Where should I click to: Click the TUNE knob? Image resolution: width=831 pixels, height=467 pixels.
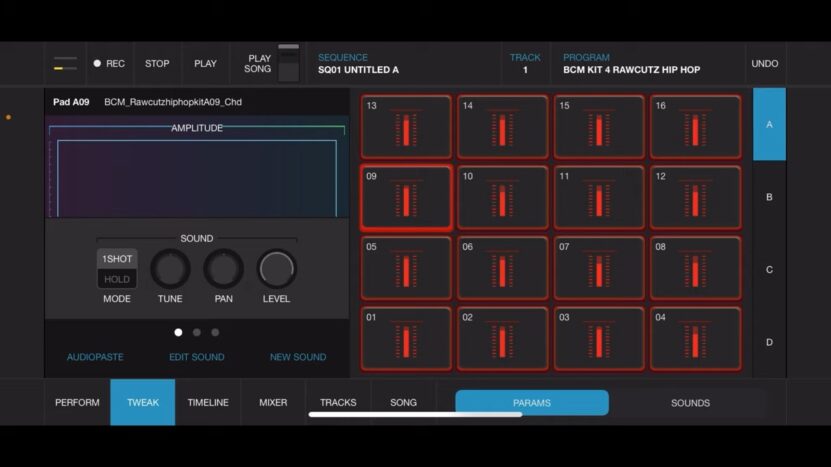(170, 269)
